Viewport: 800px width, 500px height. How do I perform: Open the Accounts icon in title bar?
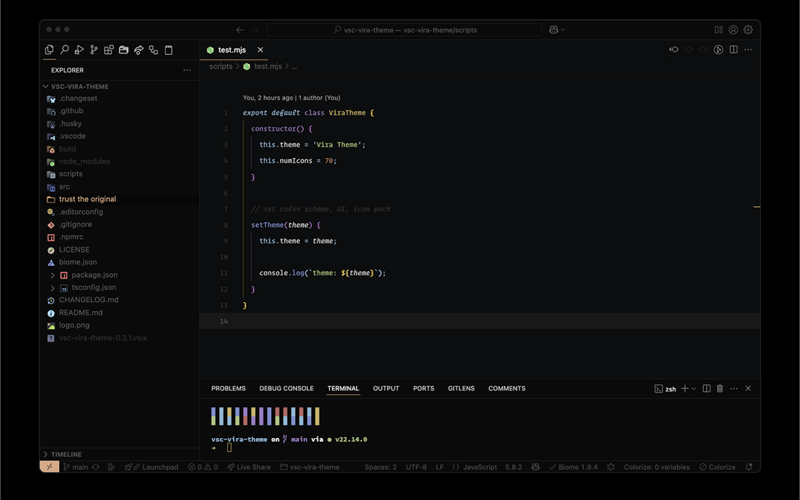pyautogui.click(x=733, y=30)
